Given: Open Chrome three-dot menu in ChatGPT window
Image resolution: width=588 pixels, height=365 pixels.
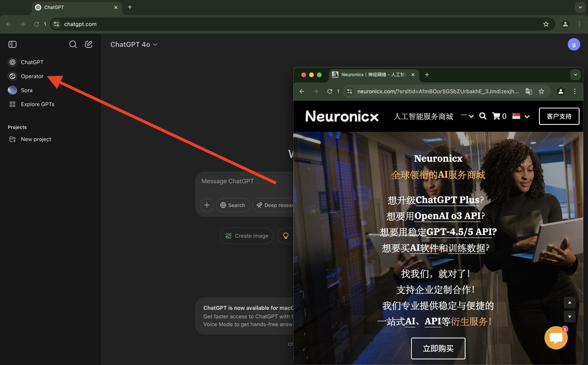Looking at the screenshot, I should (579, 24).
